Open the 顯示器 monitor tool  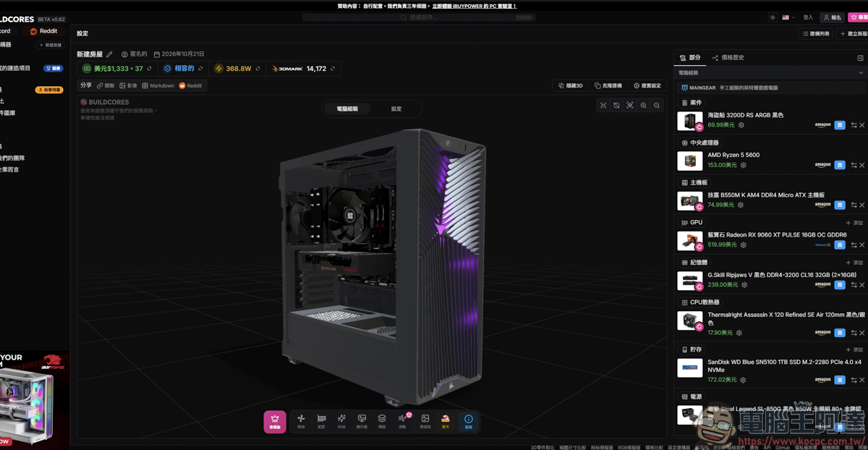(362, 421)
